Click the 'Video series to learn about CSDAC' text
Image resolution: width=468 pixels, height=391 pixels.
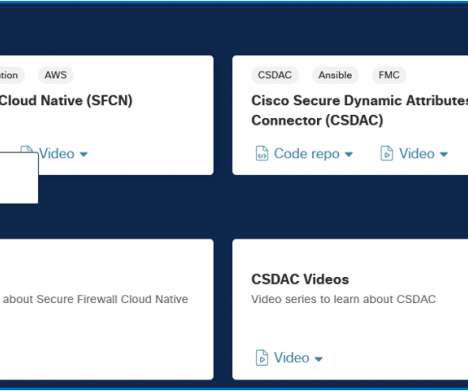click(343, 299)
